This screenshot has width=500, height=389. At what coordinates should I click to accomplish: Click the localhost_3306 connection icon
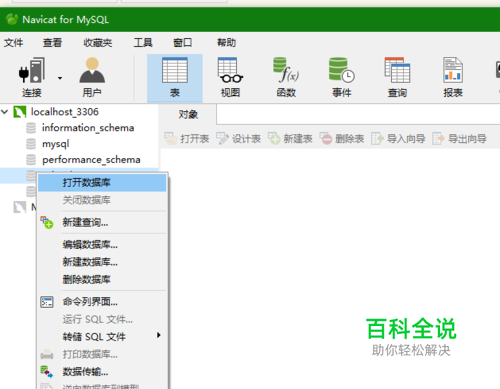coord(20,112)
